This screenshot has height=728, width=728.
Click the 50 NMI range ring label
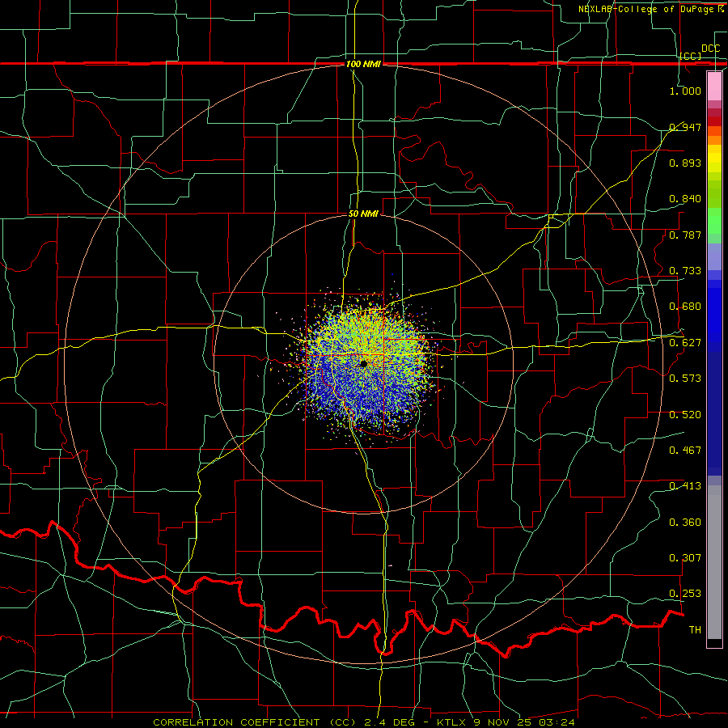point(363,214)
